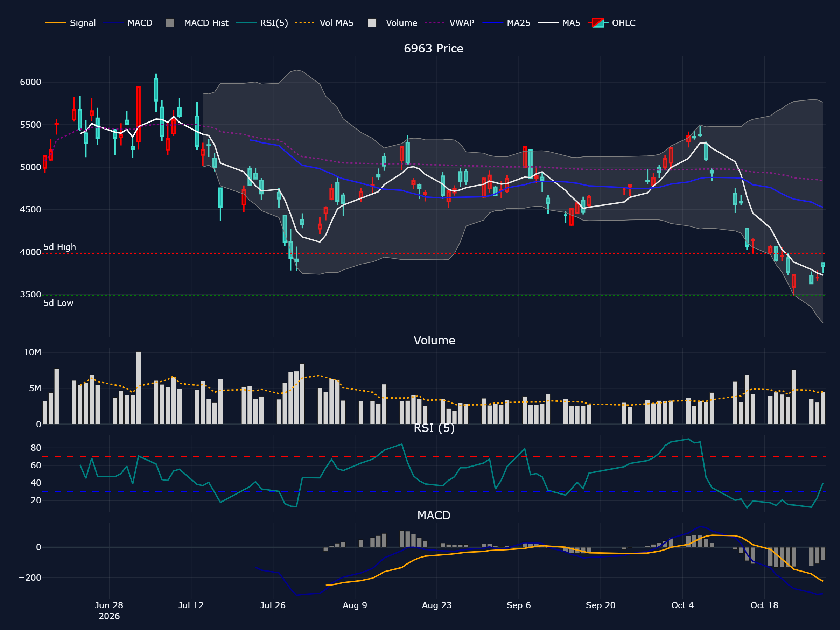Click the '5d High' annotation label

59,247
